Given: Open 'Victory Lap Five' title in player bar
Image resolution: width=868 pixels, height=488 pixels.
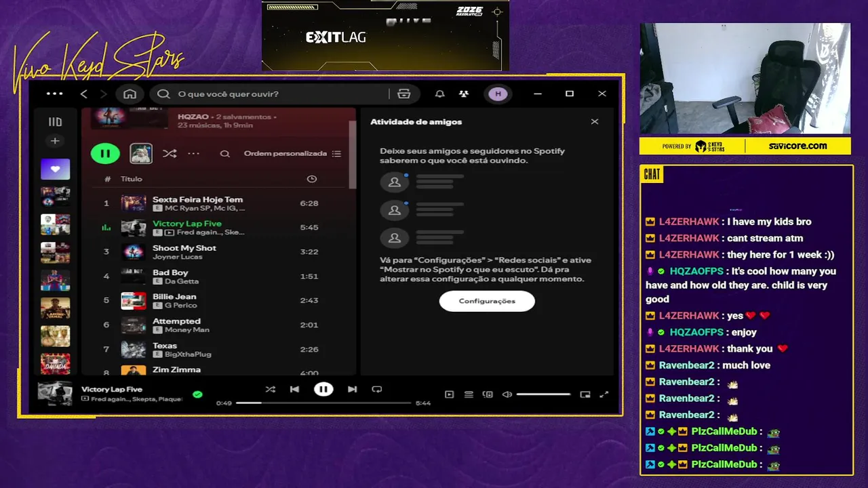Looking at the screenshot, I should click(x=112, y=389).
